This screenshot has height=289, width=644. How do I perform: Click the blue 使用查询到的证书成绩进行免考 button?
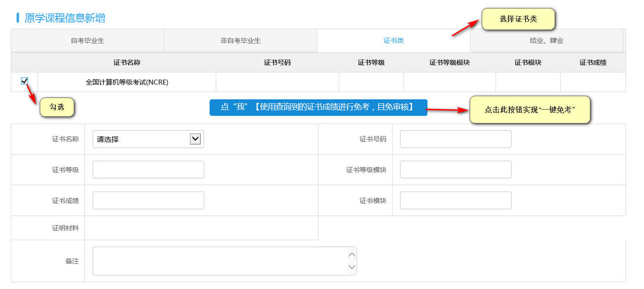point(319,107)
